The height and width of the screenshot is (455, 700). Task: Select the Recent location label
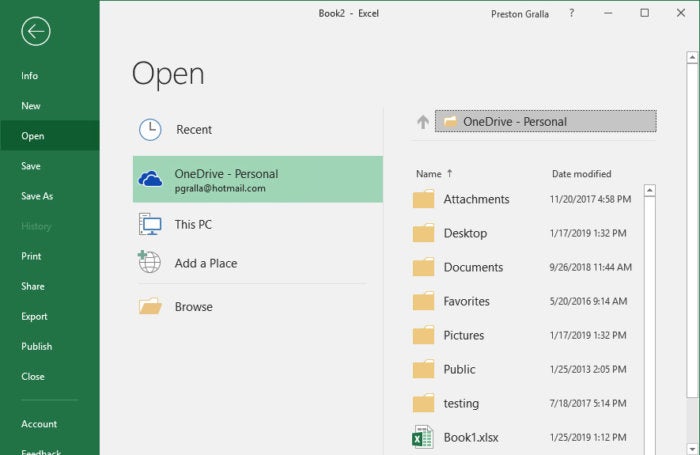[x=194, y=129]
